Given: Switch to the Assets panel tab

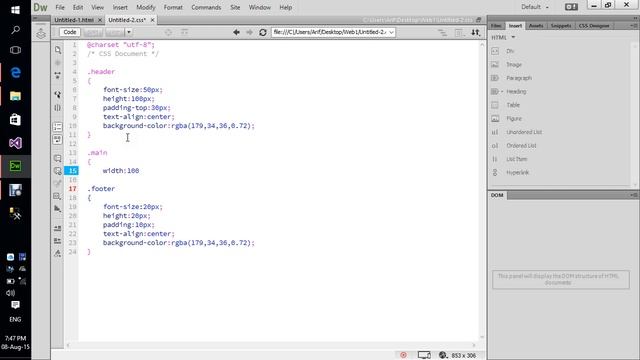Looking at the screenshot, I should 536,25.
